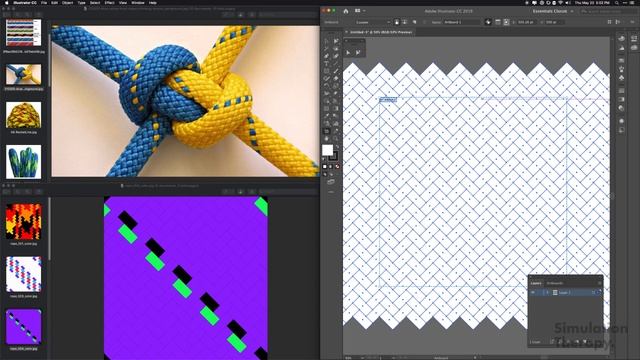This screenshot has height=360, width=640.
Task: Select the purple diagonal pattern thumbnail
Action: 23,327
